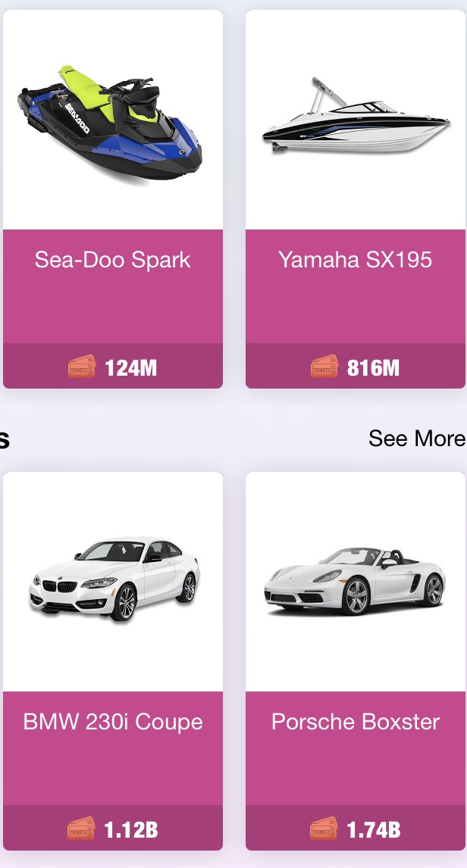
Task: Open the Porsche Boxster car image
Action: click(x=355, y=580)
